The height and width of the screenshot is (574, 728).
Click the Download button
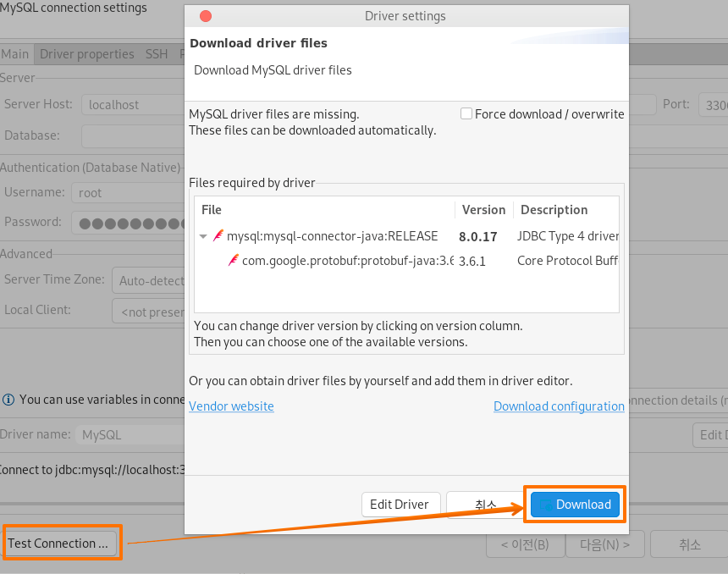tap(575, 505)
